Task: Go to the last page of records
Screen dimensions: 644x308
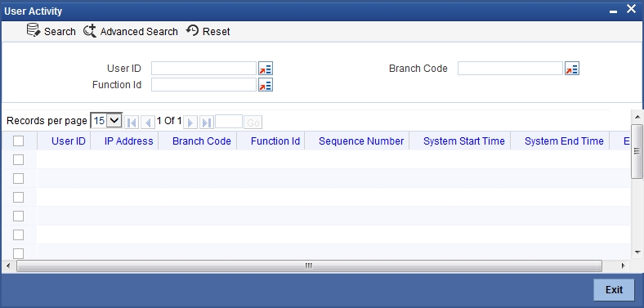Action: pyautogui.click(x=207, y=123)
